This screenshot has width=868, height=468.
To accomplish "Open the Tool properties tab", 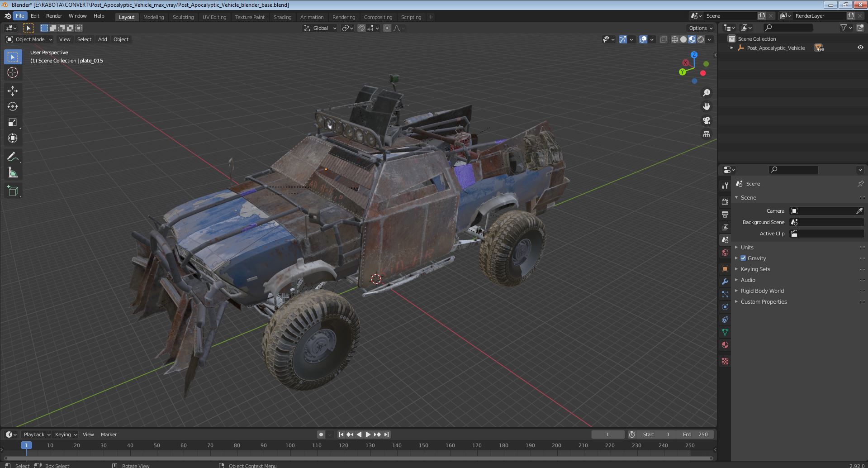I will pyautogui.click(x=725, y=186).
